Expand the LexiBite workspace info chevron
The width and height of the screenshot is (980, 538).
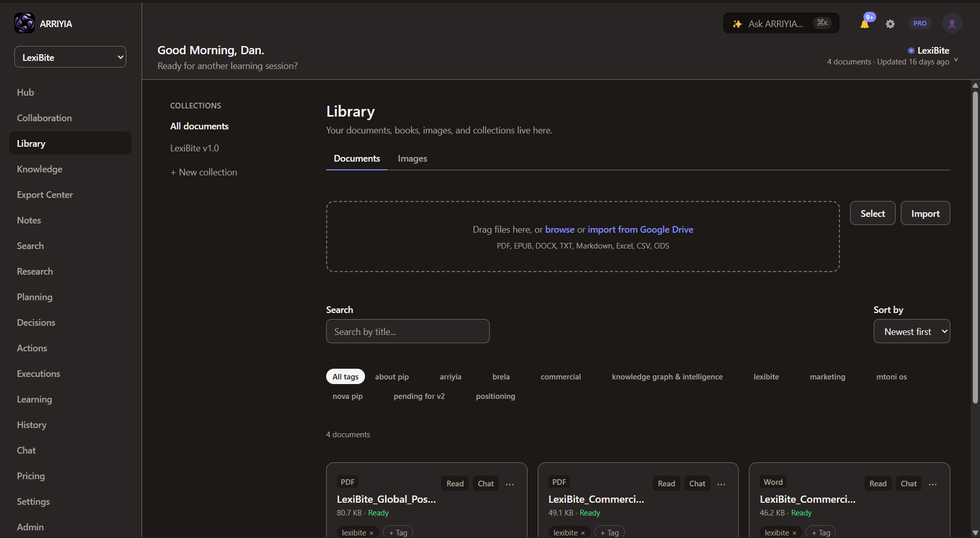(x=956, y=60)
